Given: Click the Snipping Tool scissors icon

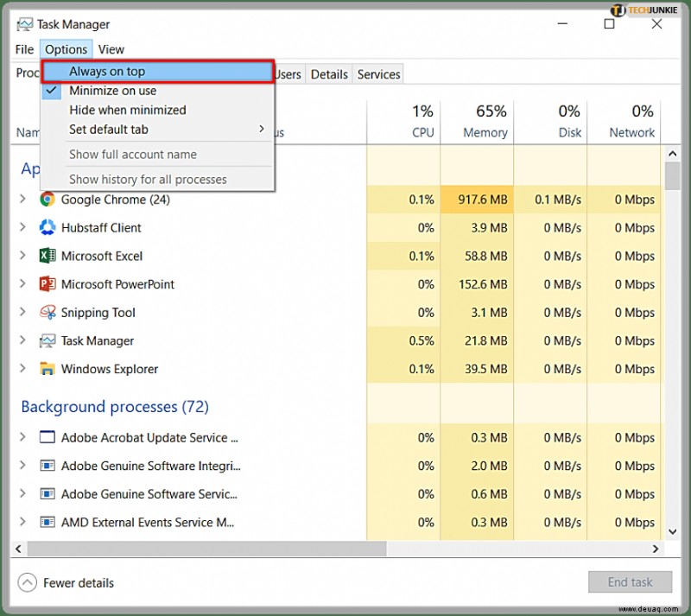Looking at the screenshot, I should pyautogui.click(x=48, y=312).
